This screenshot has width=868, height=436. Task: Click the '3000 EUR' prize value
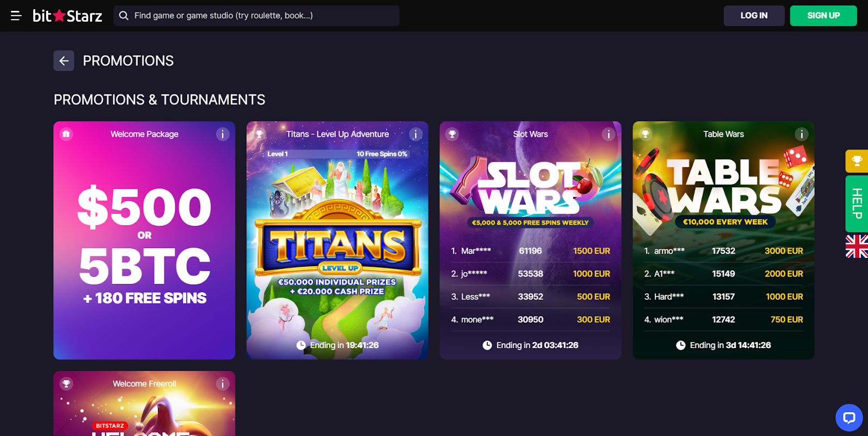click(x=784, y=251)
